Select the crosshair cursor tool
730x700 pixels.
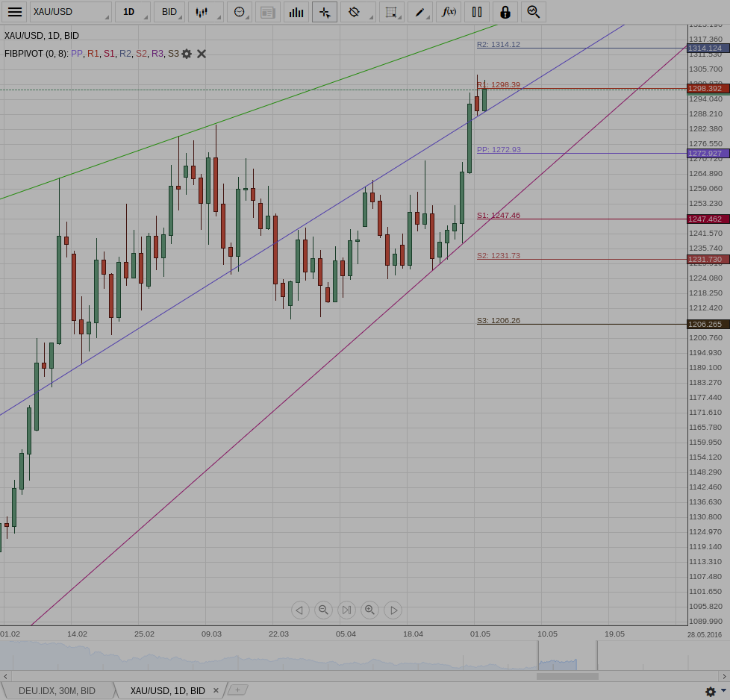[325, 12]
